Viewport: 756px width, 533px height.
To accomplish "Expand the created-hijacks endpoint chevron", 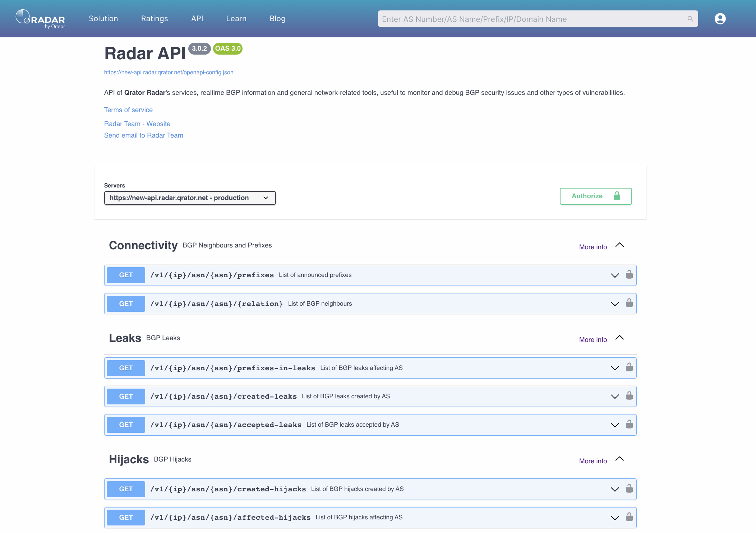I will pyautogui.click(x=615, y=490).
